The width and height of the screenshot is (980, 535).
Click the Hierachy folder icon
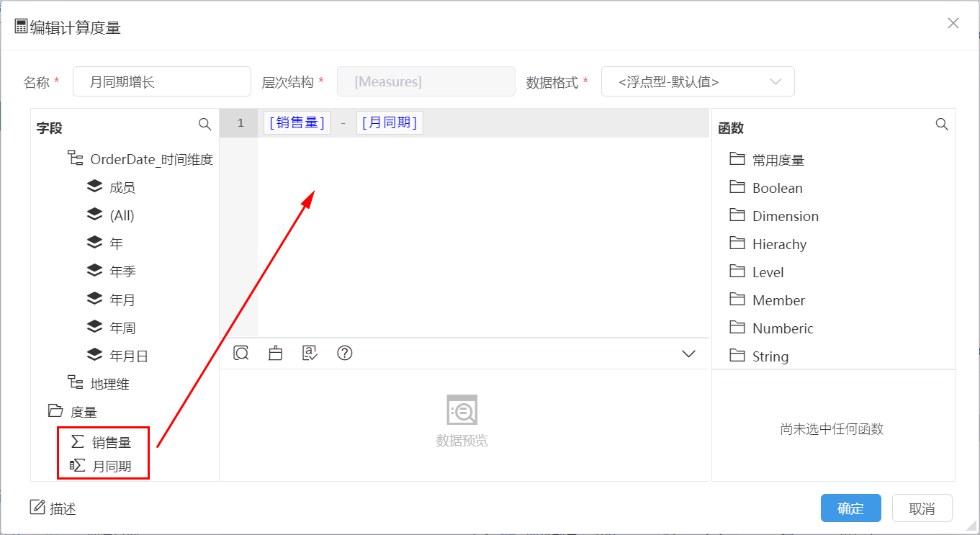coord(737,243)
